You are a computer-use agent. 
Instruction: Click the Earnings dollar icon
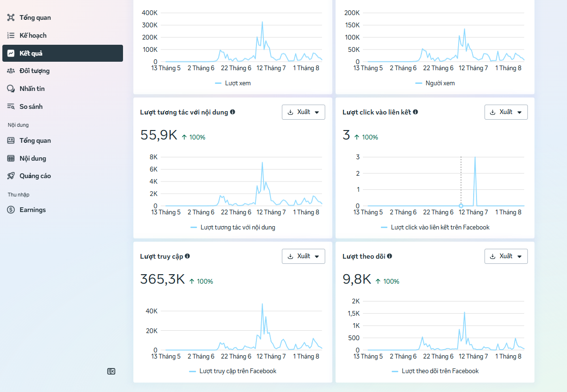[x=11, y=210]
